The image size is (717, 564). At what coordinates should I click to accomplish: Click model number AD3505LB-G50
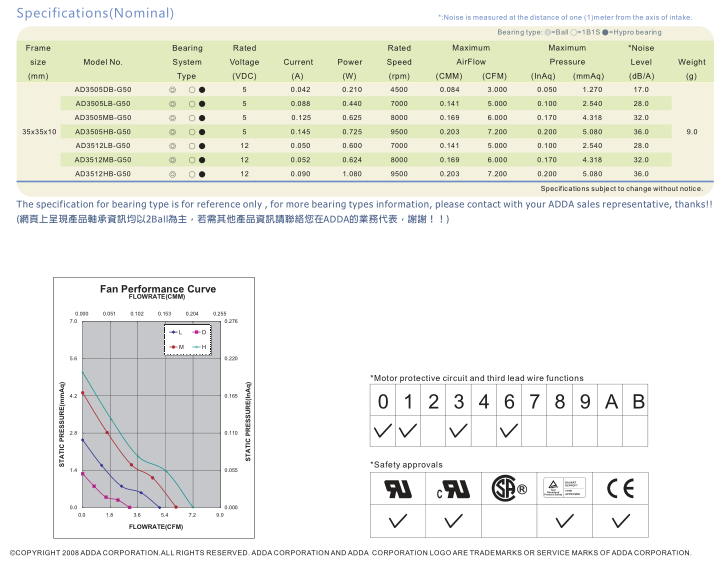coord(103,104)
